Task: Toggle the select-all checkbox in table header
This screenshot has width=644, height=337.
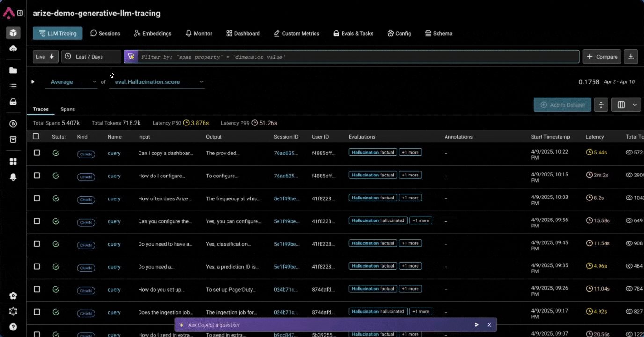Action: pos(36,137)
